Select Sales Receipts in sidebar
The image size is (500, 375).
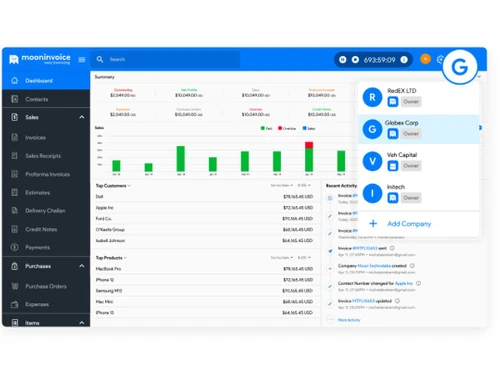[x=46, y=156]
